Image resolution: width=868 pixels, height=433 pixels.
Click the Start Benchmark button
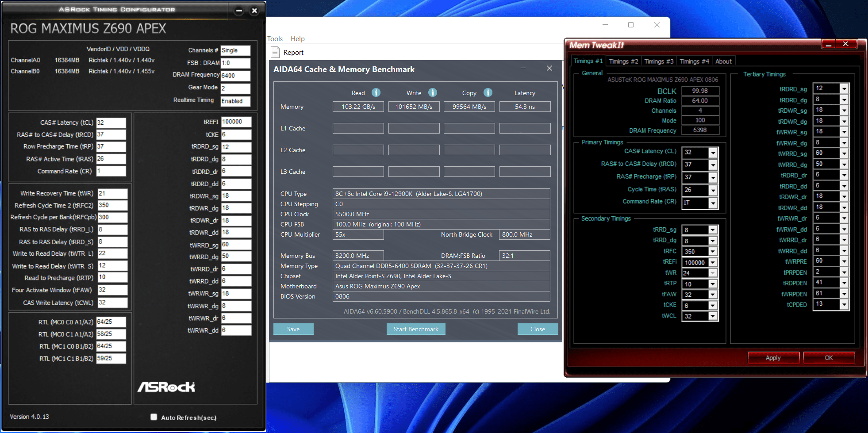pos(416,329)
